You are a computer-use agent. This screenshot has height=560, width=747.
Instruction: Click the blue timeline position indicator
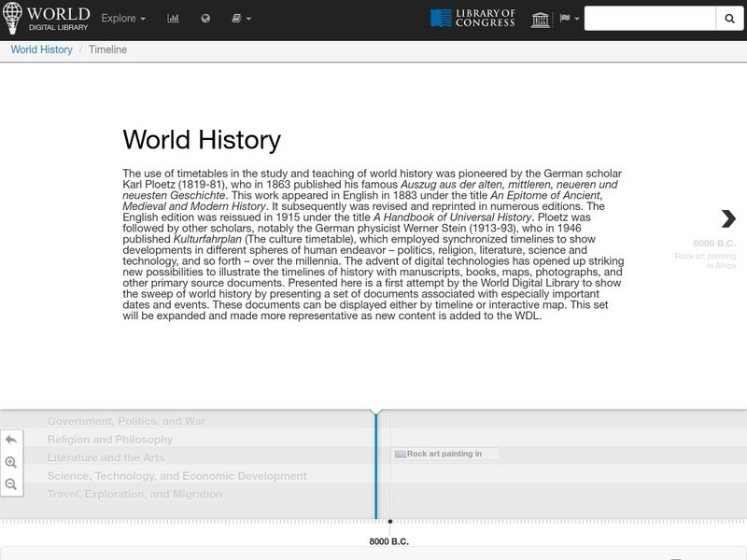(x=375, y=467)
